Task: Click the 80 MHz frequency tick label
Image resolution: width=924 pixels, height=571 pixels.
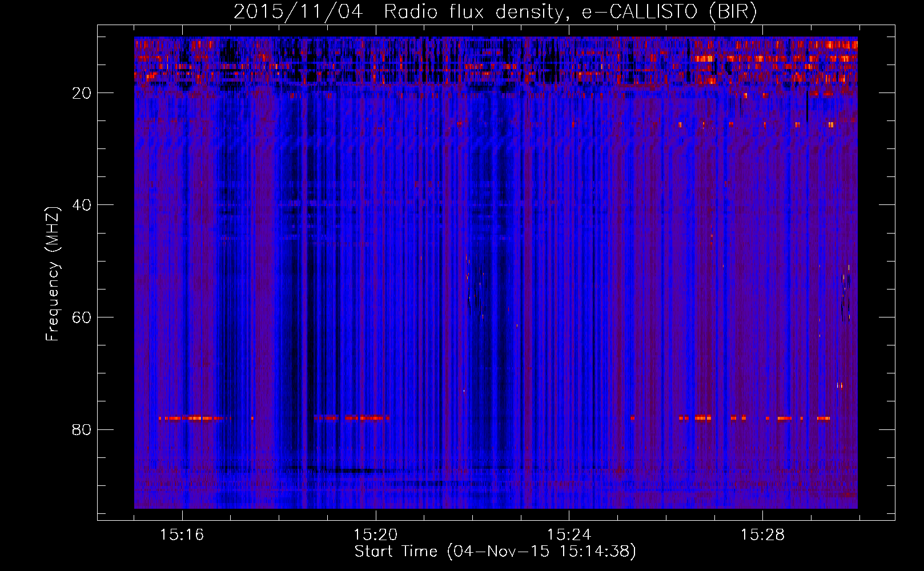Action: [82, 429]
